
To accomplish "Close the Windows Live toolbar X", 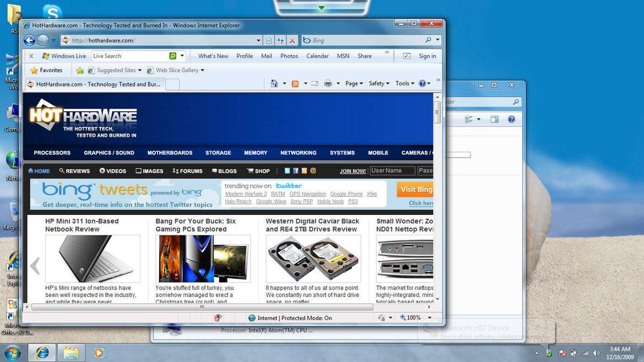I will click(31, 56).
